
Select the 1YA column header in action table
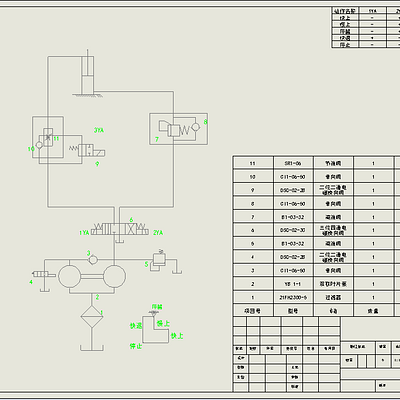click(x=372, y=11)
